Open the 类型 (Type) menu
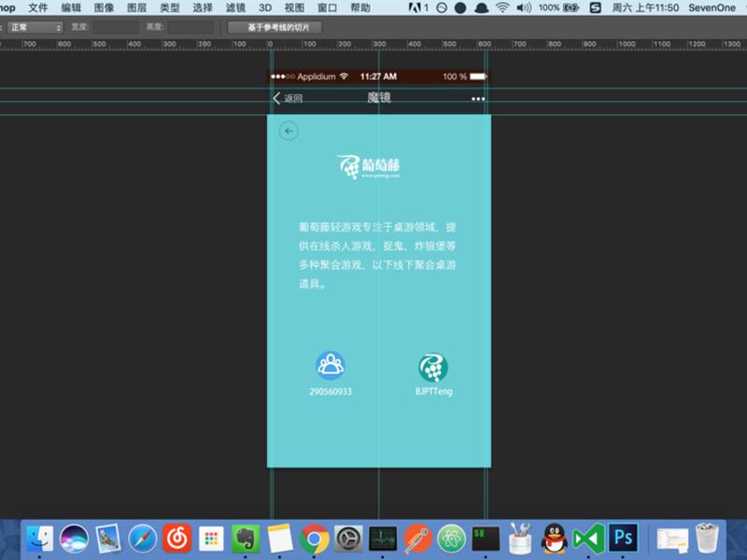 pos(170,7)
